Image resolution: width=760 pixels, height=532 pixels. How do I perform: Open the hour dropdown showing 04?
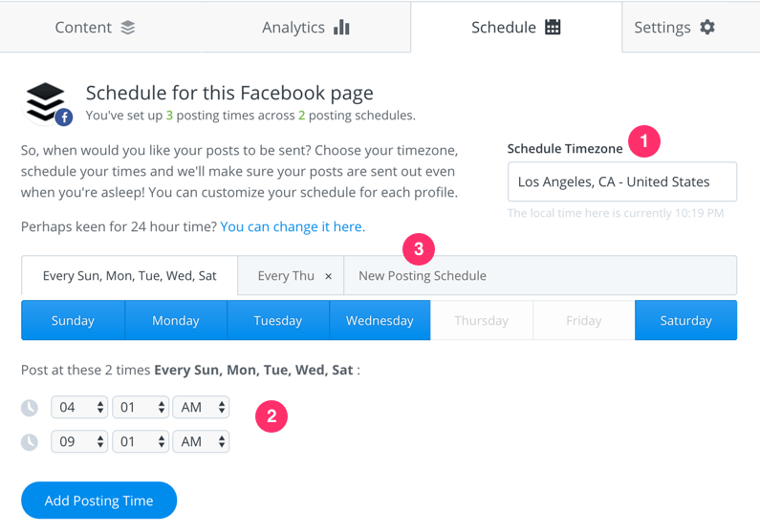pyautogui.click(x=79, y=407)
